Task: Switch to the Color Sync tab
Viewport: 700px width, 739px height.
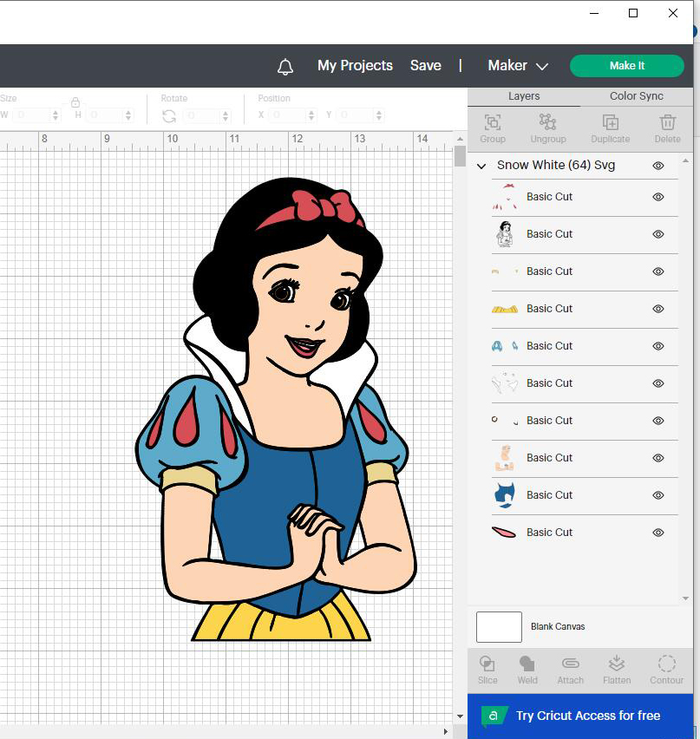Action: tap(637, 96)
